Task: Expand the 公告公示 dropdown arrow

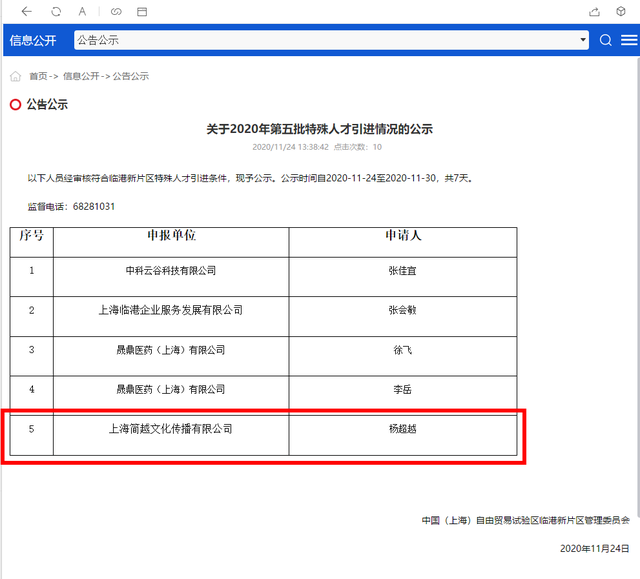Action: click(583, 40)
